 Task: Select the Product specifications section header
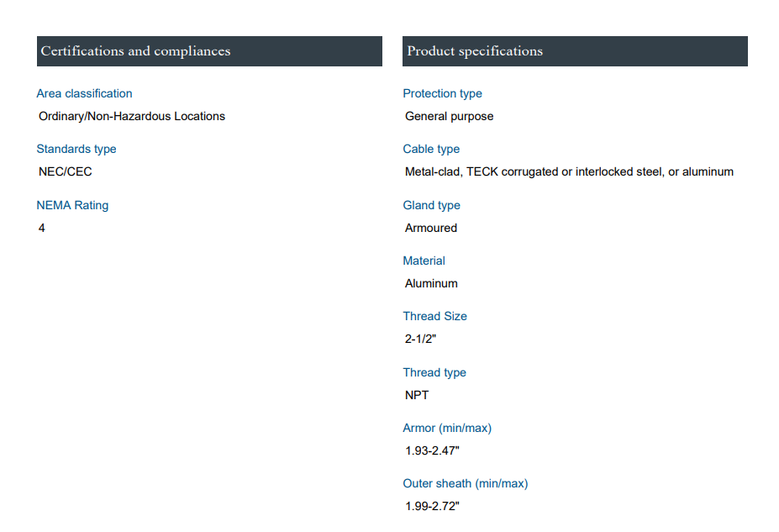475,51
